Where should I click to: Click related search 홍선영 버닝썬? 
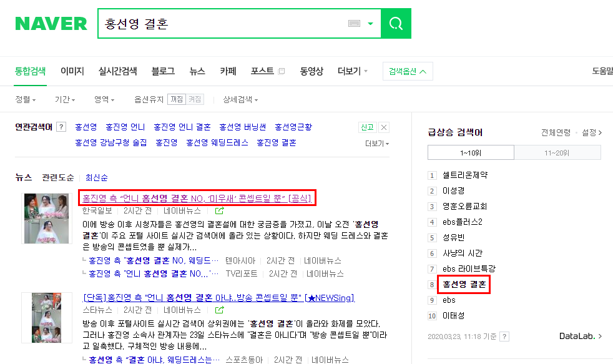coord(242,127)
